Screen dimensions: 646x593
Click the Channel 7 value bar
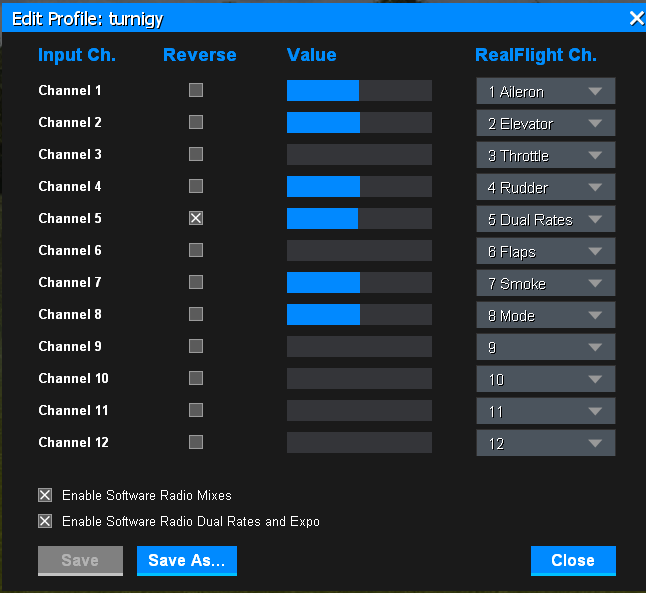click(359, 283)
